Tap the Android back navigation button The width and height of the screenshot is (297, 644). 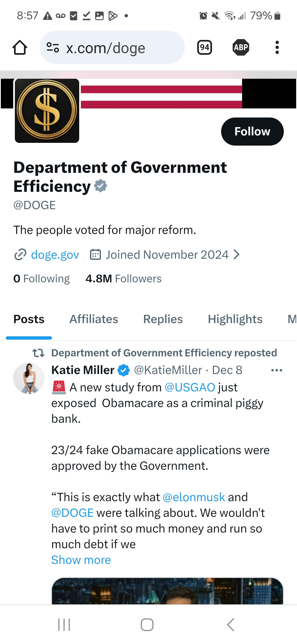tap(230, 625)
